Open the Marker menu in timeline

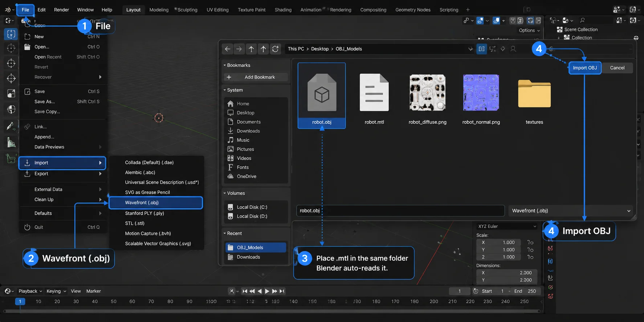pos(93,291)
